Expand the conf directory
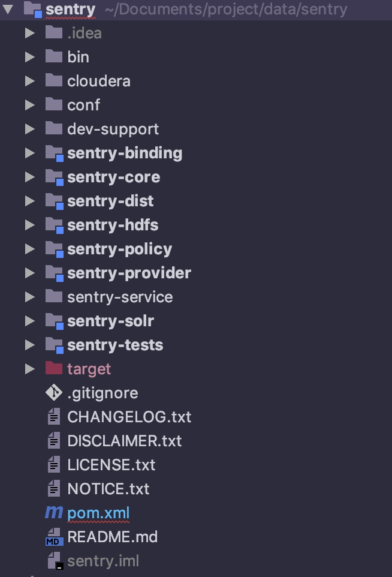Screen dimensions: 392x577 [x=30, y=105]
